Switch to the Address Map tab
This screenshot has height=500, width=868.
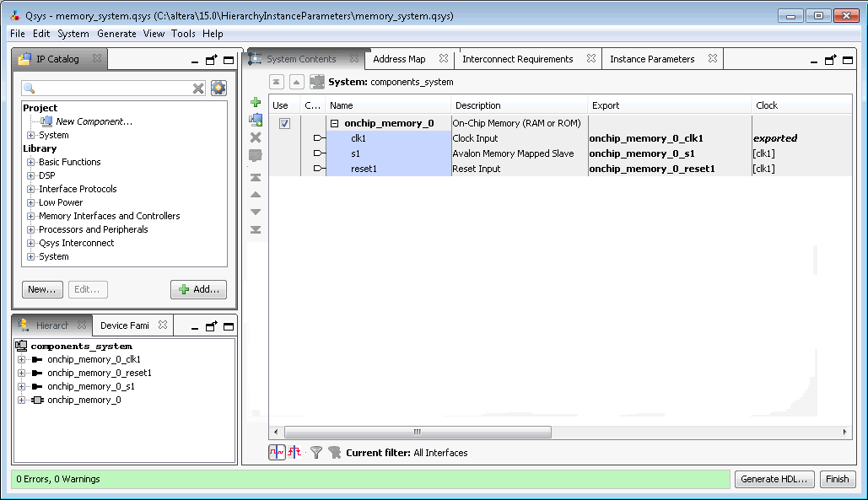pyautogui.click(x=399, y=59)
